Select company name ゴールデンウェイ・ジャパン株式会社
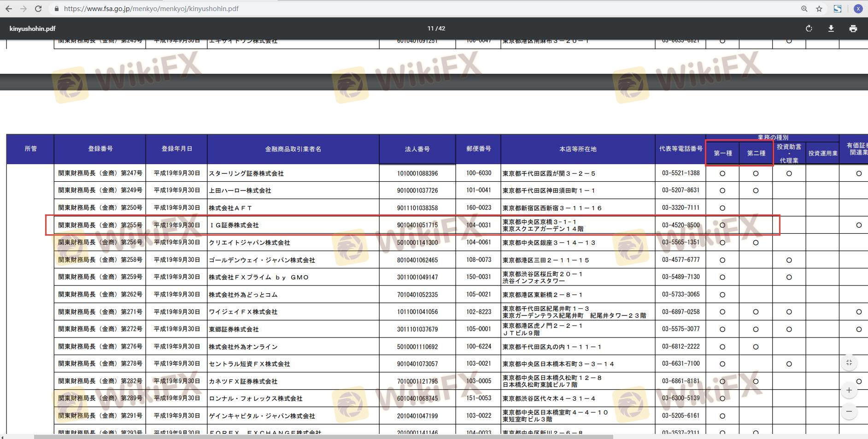The height and width of the screenshot is (439, 868). [262, 260]
